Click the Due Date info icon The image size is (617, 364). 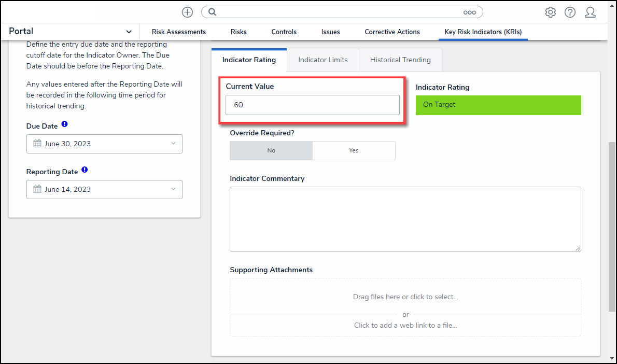(64, 124)
